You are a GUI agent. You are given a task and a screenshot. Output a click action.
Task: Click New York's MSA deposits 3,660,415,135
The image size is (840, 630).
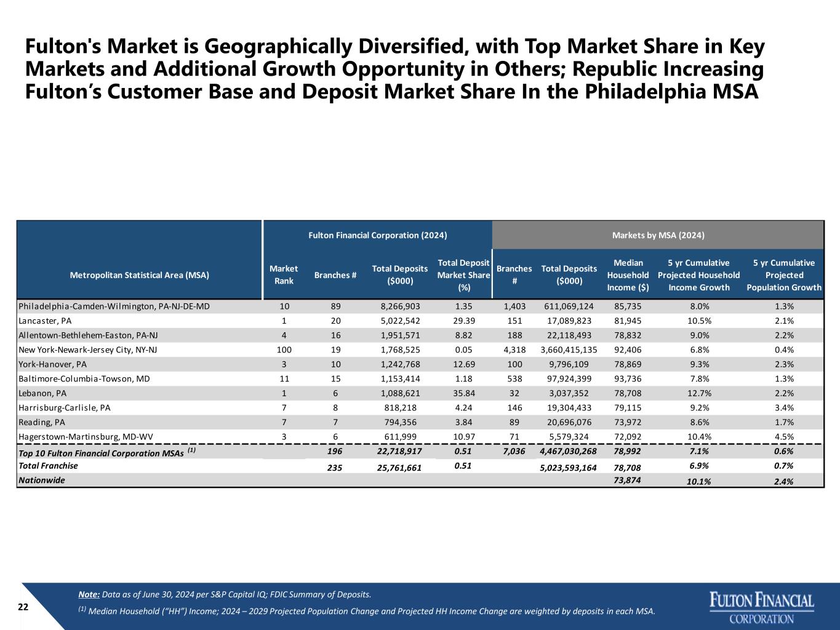tap(569, 350)
